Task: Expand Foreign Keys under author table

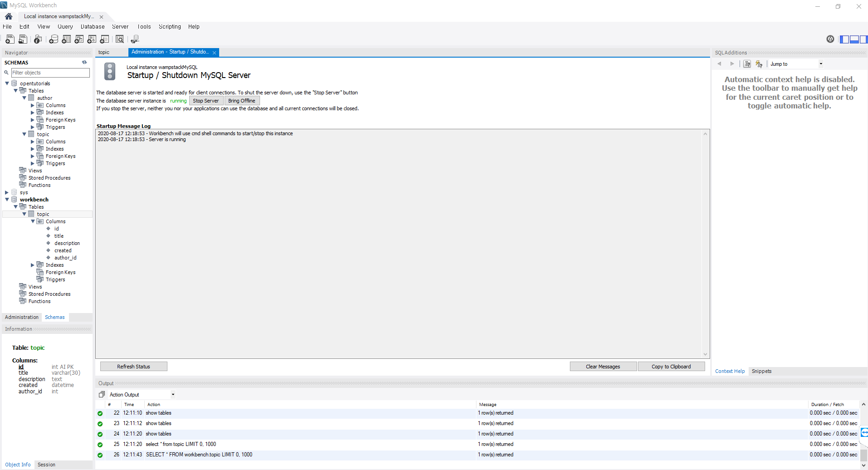Action: 33,120
